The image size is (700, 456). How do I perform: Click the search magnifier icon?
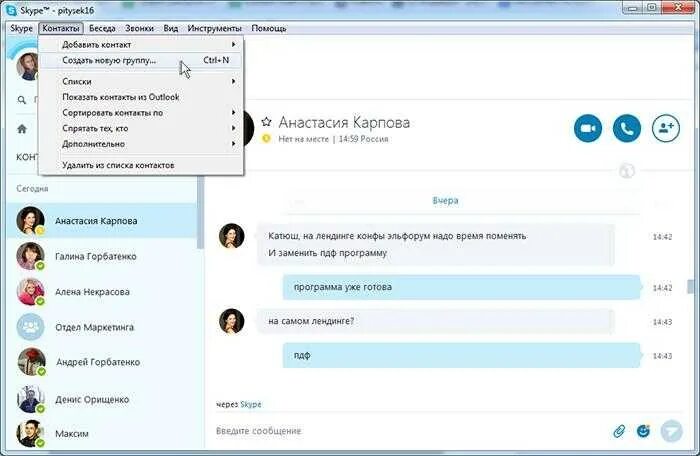(x=21, y=100)
